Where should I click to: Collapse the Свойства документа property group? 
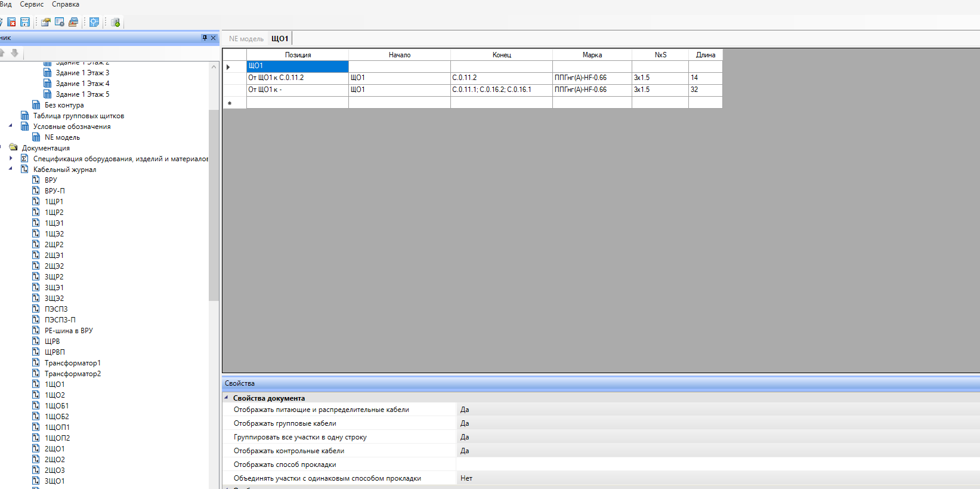pyautogui.click(x=226, y=398)
